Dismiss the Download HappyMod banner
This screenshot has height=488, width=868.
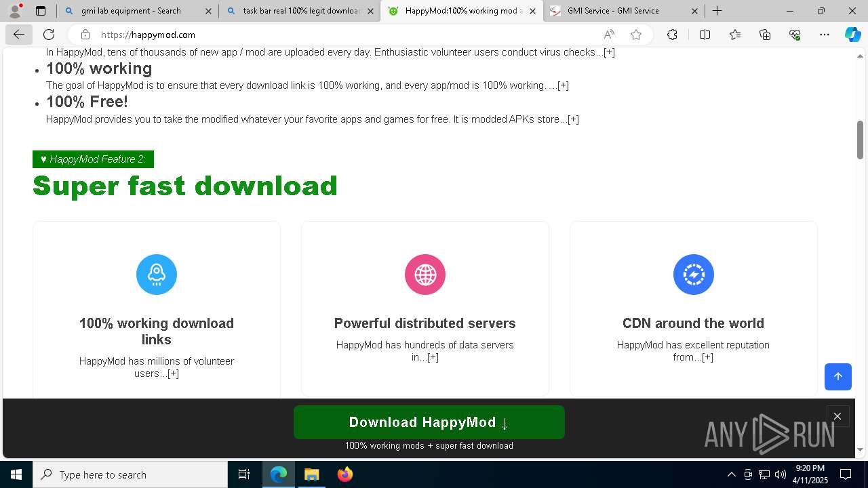(837, 417)
